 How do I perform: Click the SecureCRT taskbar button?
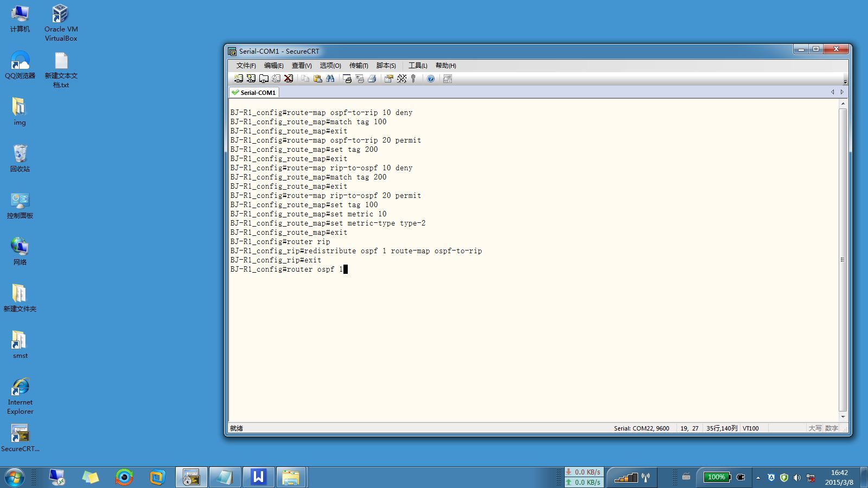(191, 477)
